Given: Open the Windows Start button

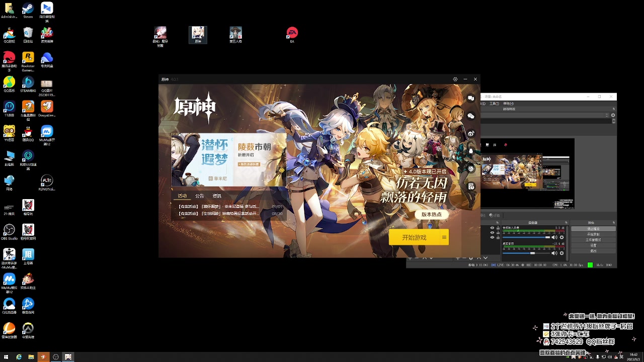Looking at the screenshot, I should (x=7, y=356).
